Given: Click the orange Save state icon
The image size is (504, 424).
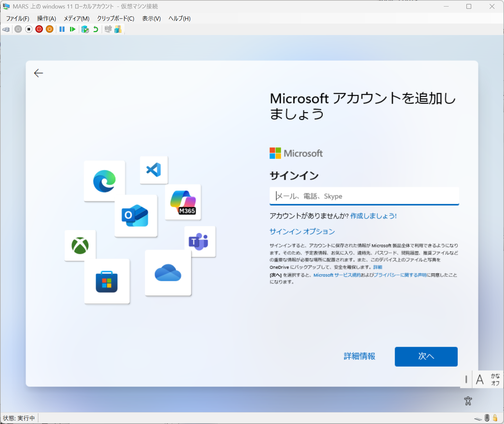Looking at the screenshot, I should tap(49, 29).
